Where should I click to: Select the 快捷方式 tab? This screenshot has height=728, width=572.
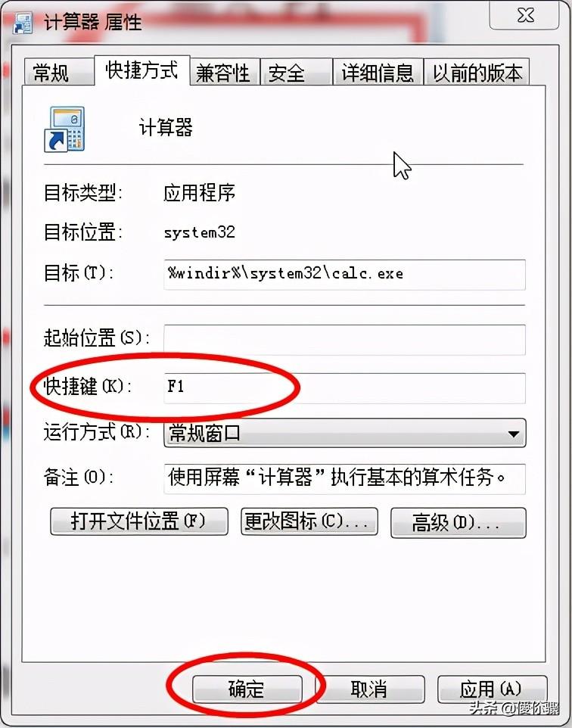tap(142, 70)
